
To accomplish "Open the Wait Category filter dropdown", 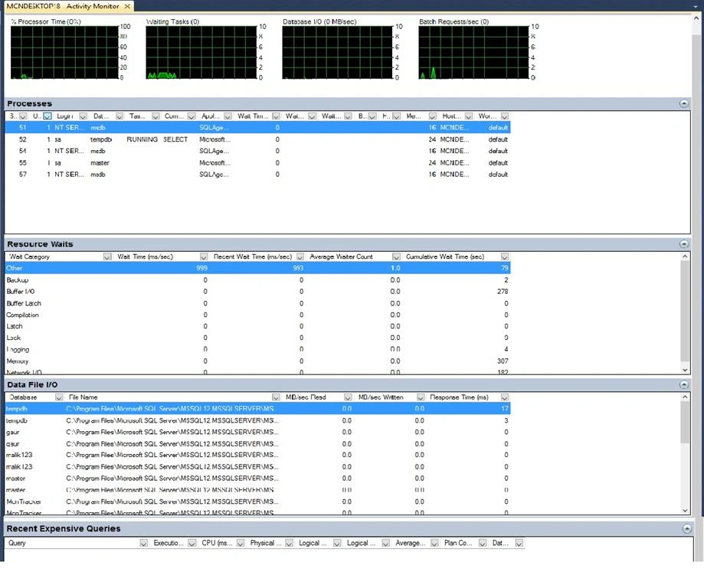I will (107, 256).
